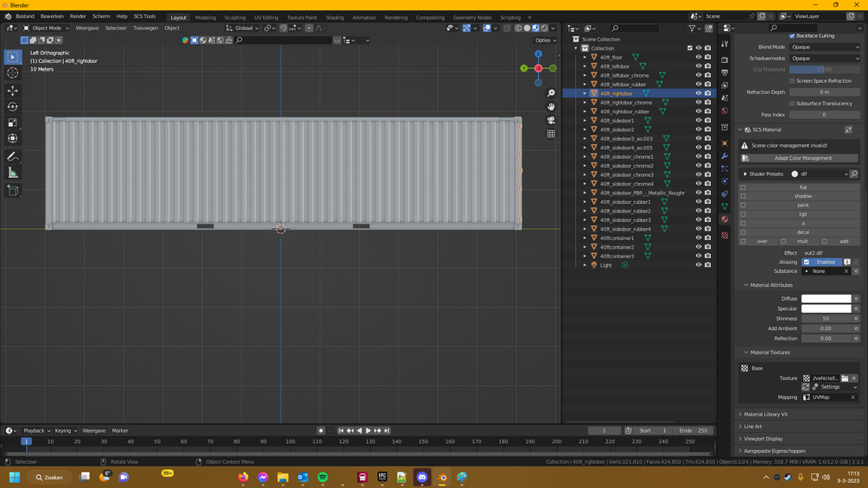Image resolution: width=868 pixels, height=488 pixels.
Task: Choose the Select Box tool
Action: [x=13, y=56]
